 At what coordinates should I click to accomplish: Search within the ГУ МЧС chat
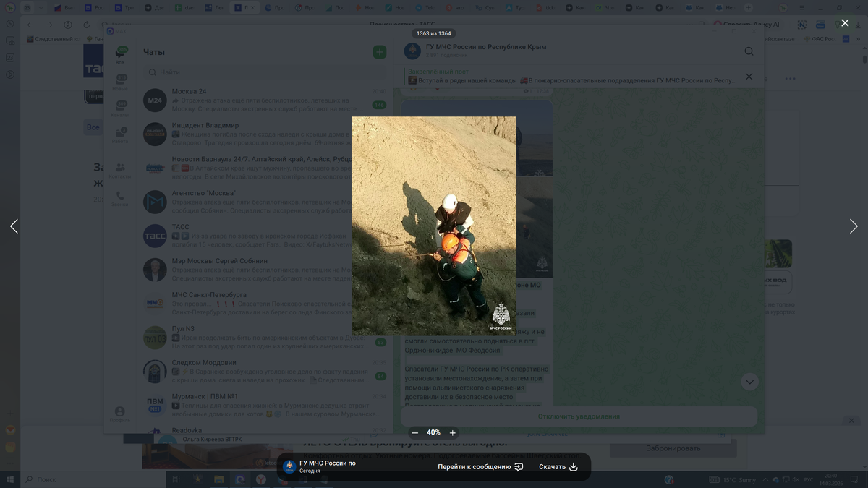(749, 51)
